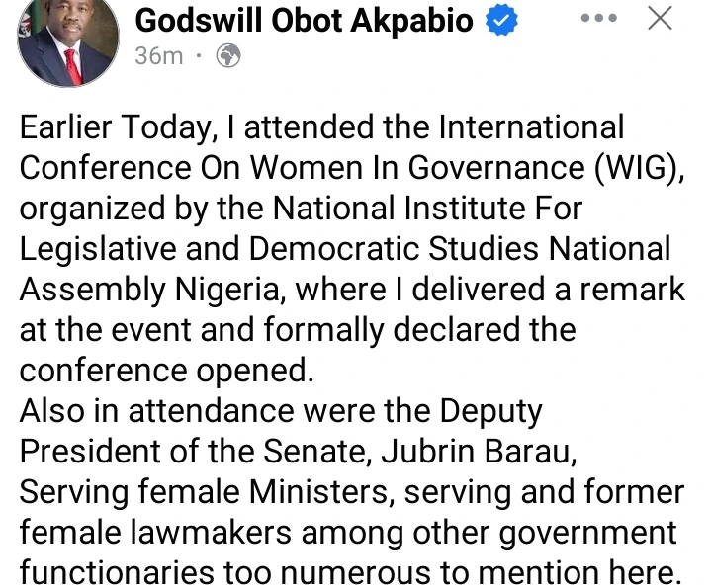Viewport: 712px width, 588px height.
Task: Click the "Assembly Nigeria" text
Action: (x=148, y=289)
